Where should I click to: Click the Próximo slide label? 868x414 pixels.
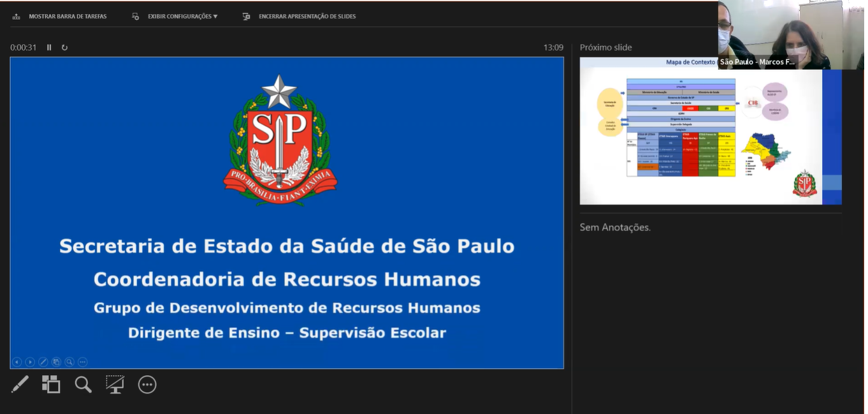[606, 47]
